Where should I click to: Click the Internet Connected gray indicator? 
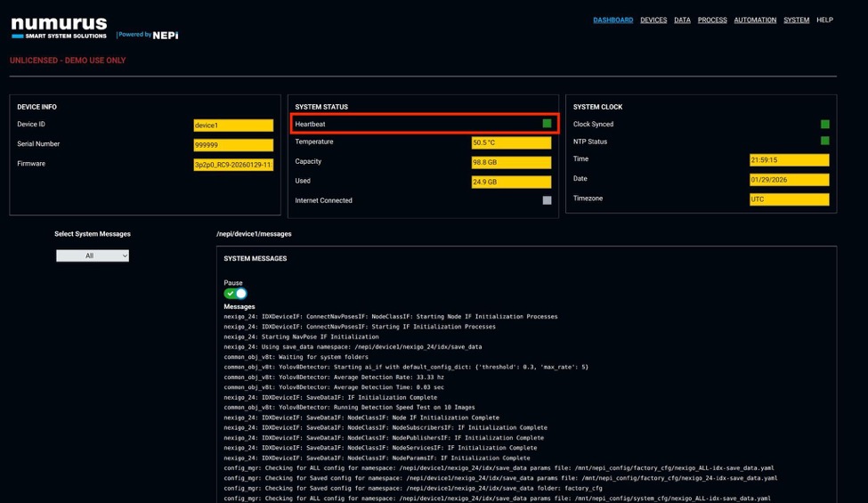pos(547,200)
